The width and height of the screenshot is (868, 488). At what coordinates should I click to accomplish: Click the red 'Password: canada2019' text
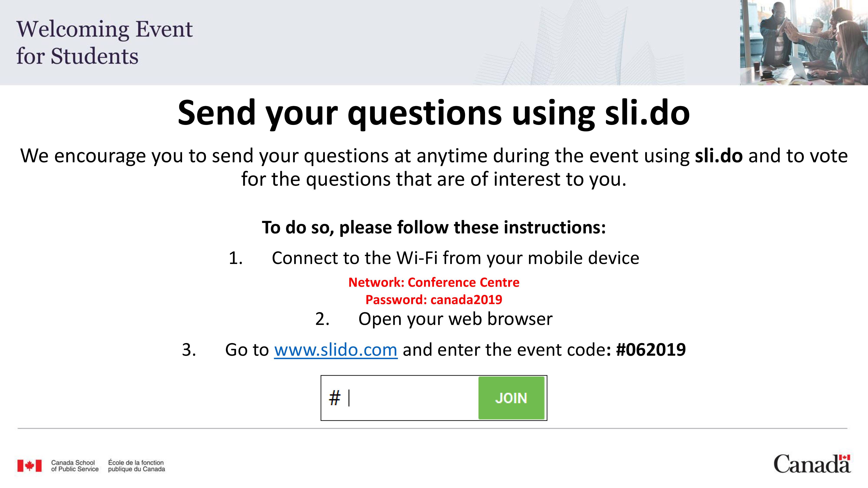pos(434,299)
